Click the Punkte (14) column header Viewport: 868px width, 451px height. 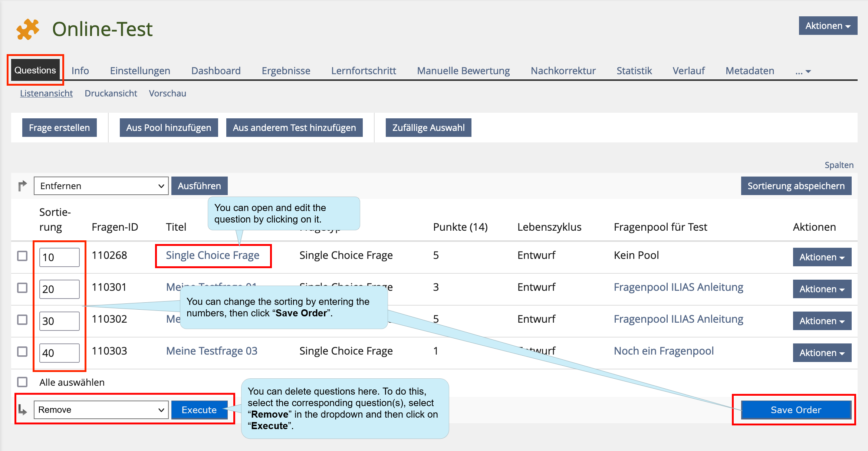[460, 227]
